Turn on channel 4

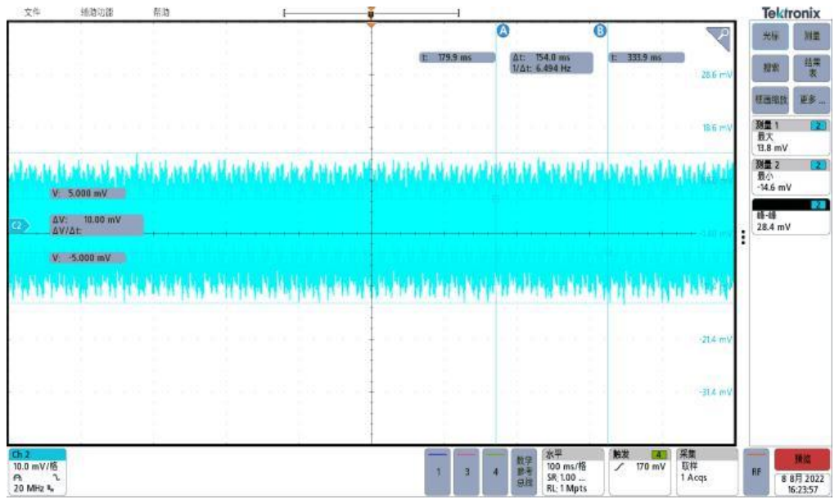click(495, 472)
